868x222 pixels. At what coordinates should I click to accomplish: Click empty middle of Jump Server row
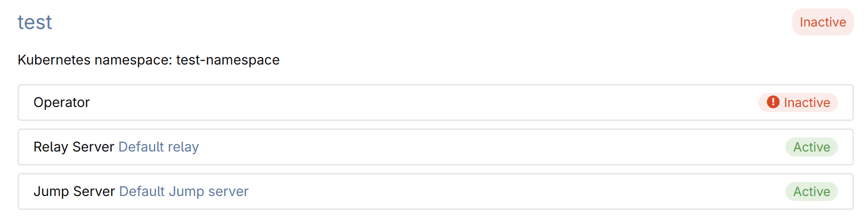[501, 191]
